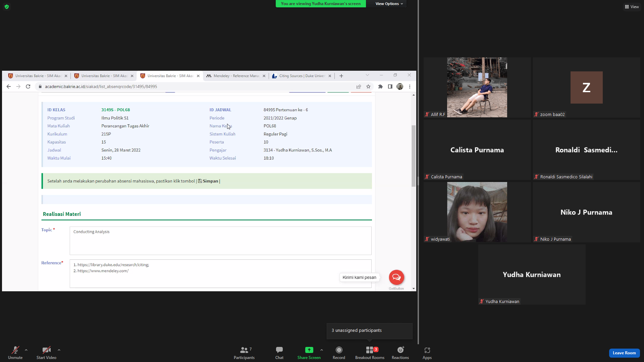Click the 'You are viewing' screen share banner
Screen dimensions: 644x362
click(x=321, y=4)
